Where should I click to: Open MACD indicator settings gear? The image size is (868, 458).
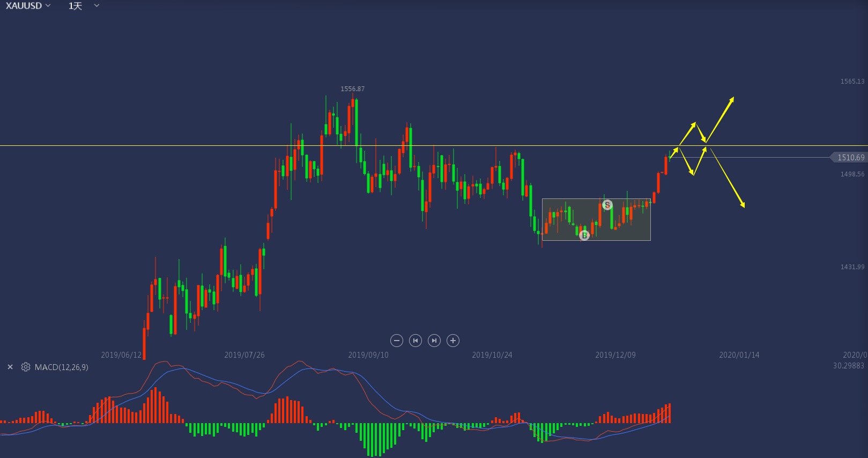coord(26,367)
